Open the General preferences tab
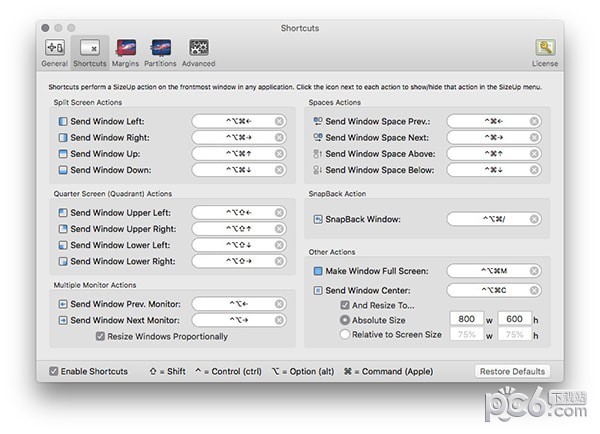 (55, 53)
